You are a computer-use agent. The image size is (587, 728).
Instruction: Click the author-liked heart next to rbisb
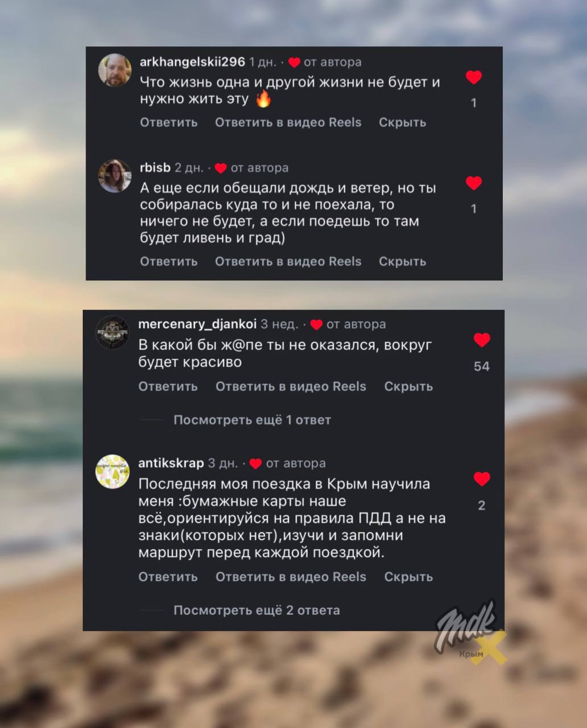[x=221, y=168]
